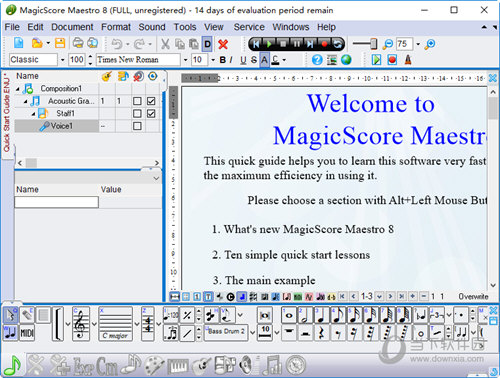This screenshot has width=500, height=378.
Task: Open a file with the folder icon
Action: coord(37,43)
